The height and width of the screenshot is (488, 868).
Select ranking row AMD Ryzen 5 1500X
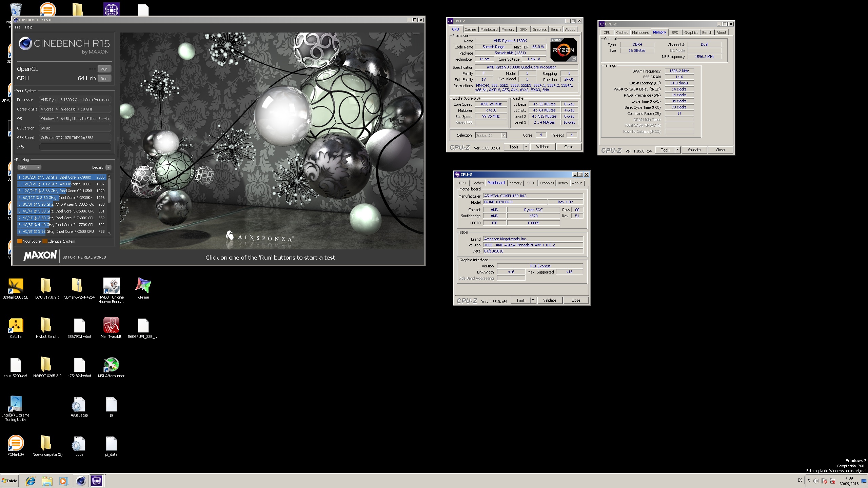(x=62, y=204)
